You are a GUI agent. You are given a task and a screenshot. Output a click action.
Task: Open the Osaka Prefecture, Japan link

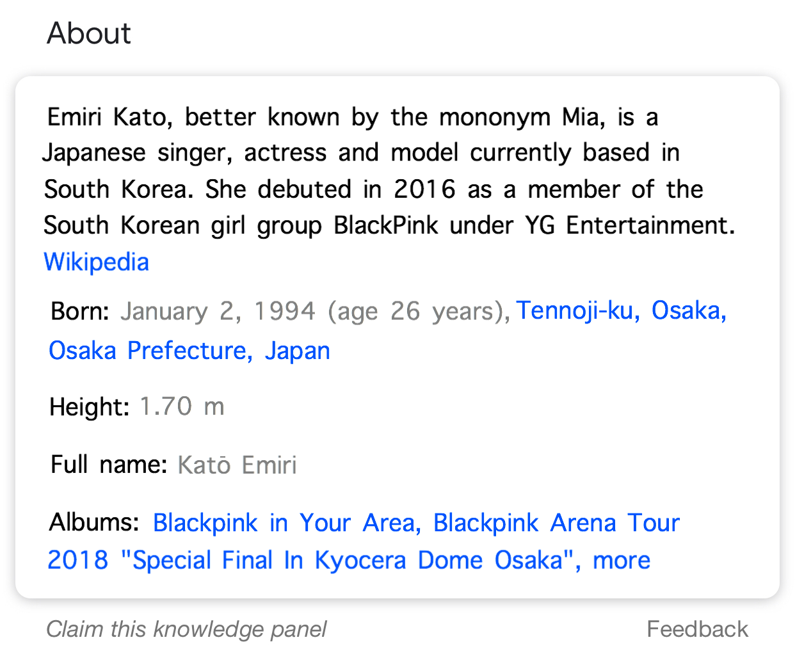(x=189, y=351)
